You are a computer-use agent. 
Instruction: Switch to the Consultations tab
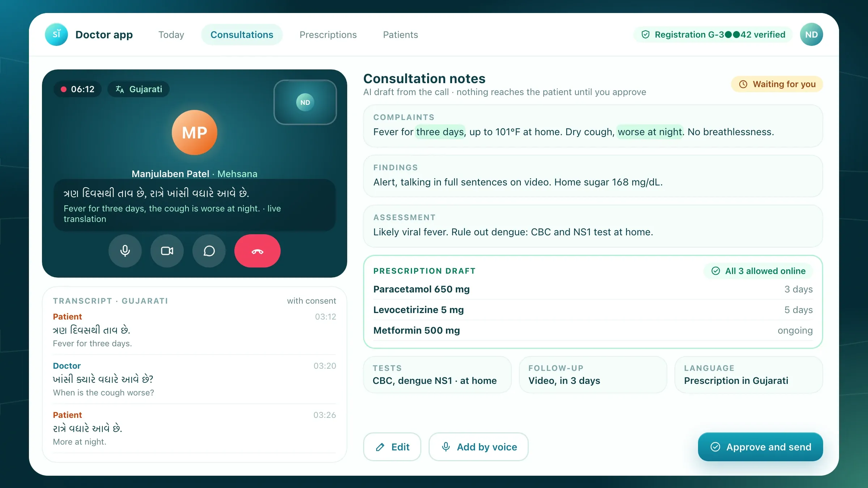[242, 35]
